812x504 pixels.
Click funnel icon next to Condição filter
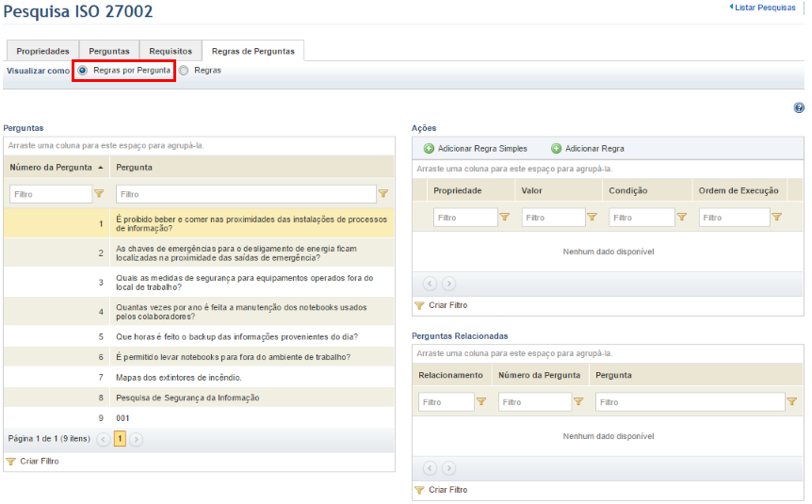[682, 217]
